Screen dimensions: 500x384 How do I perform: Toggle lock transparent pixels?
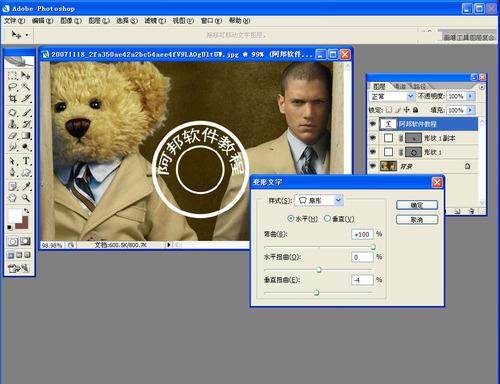click(x=389, y=110)
